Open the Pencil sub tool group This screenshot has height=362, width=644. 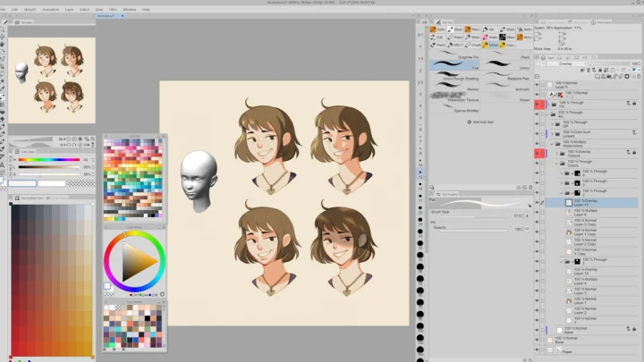tap(472, 29)
